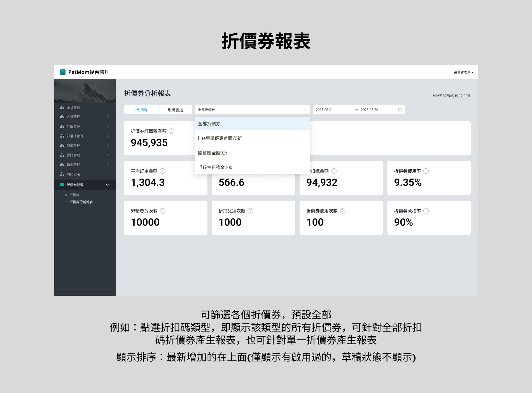532x393 pixels.
Task: Click the 945,935 revenue value
Action: pyautogui.click(x=149, y=143)
